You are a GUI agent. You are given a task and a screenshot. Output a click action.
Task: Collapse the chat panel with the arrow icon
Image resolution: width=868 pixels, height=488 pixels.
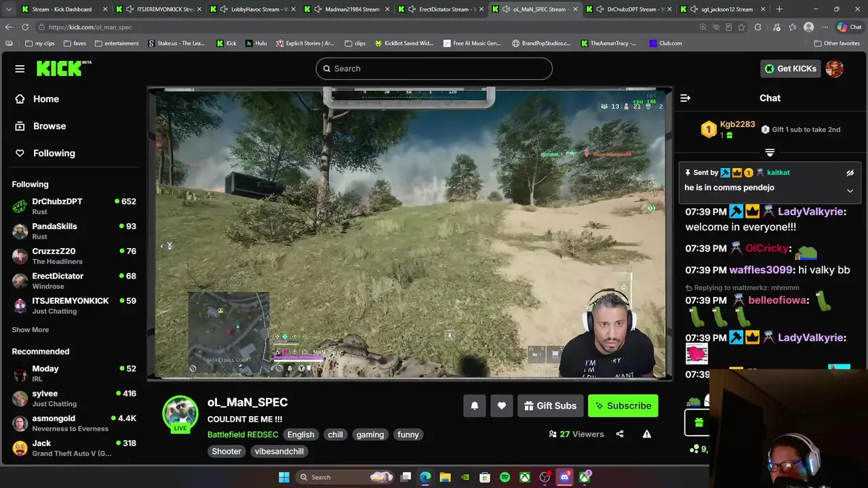(x=685, y=98)
